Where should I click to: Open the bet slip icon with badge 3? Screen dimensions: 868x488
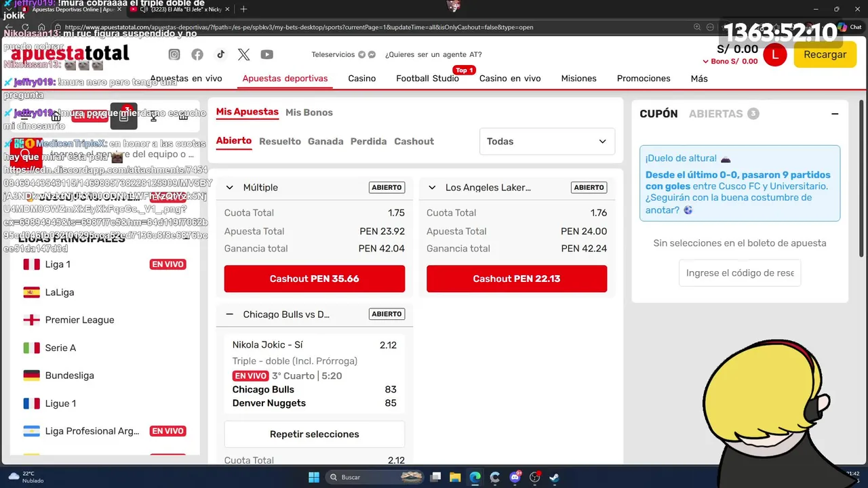click(x=124, y=116)
